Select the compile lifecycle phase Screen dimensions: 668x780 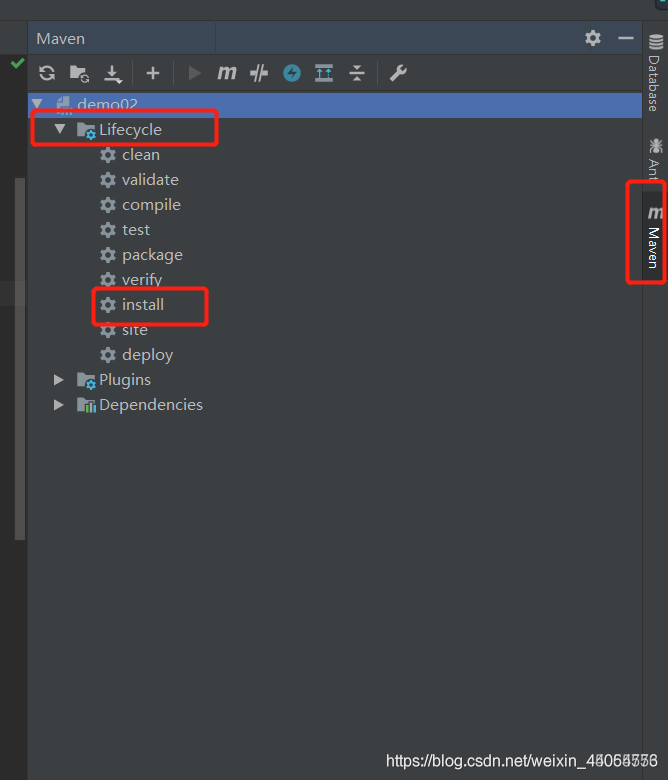pos(151,205)
